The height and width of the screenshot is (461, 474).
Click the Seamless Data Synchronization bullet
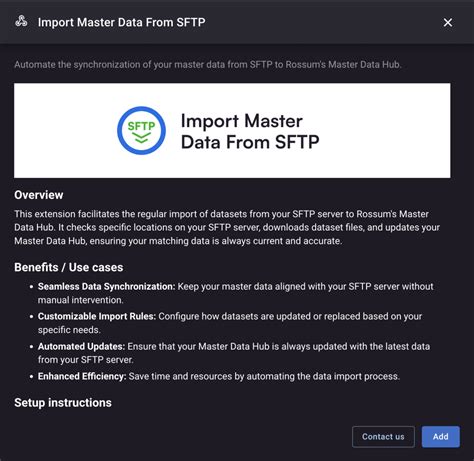235,293
